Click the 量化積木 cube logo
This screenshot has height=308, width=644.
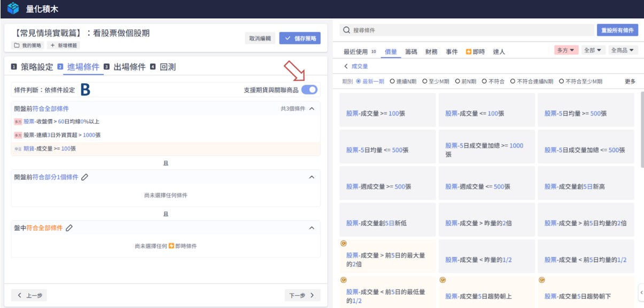pos(13,9)
